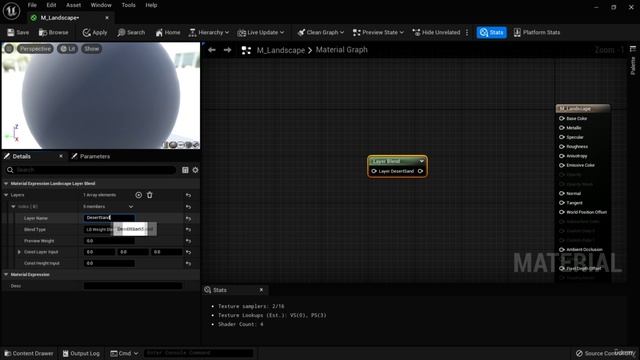
Task: Toggle the Stats button
Action: [491, 32]
